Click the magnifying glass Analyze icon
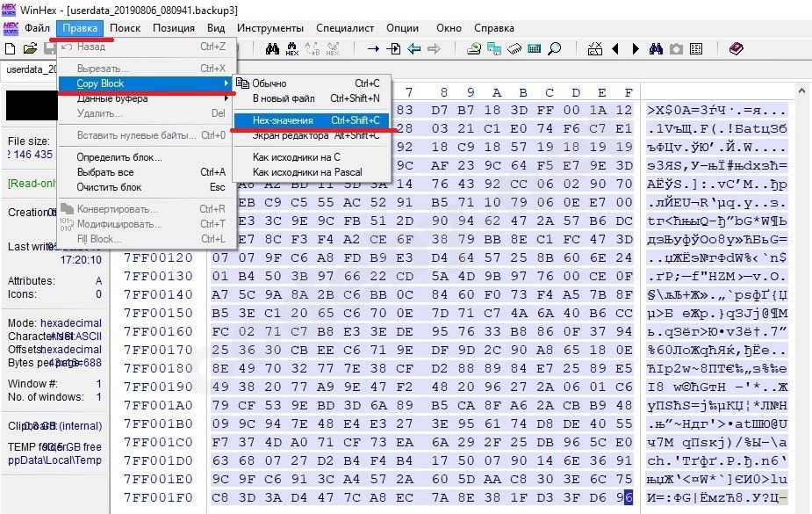The height and width of the screenshot is (514, 812). coord(555,48)
